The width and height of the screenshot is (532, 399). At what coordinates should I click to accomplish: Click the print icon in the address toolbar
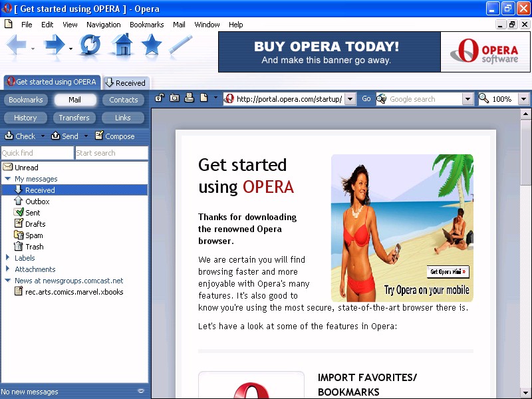coord(189,98)
